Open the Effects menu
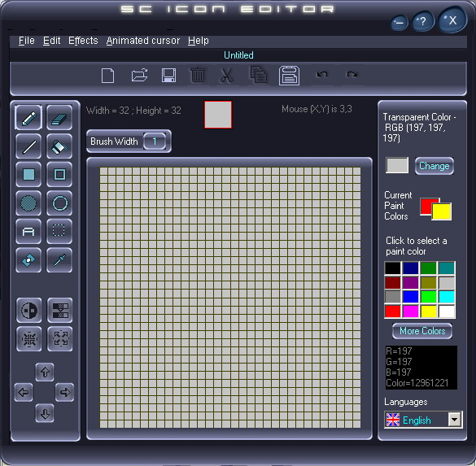This screenshot has height=466, width=476. coord(83,41)
